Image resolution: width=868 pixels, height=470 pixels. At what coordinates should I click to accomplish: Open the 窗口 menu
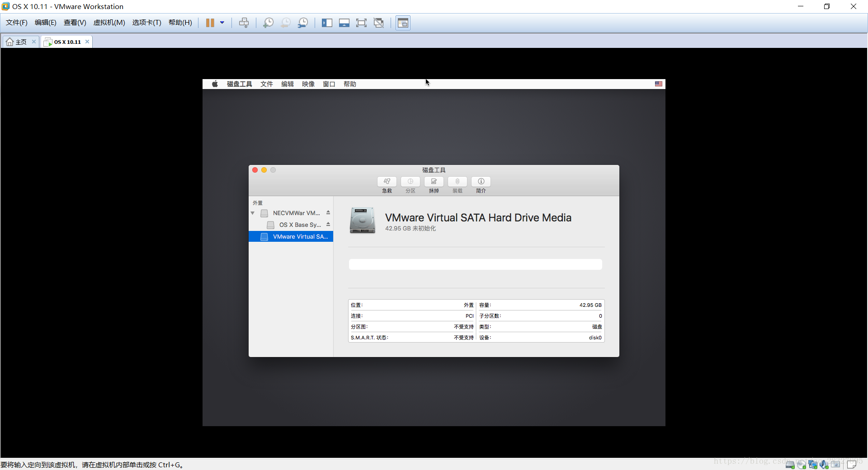tap(329, 84)
